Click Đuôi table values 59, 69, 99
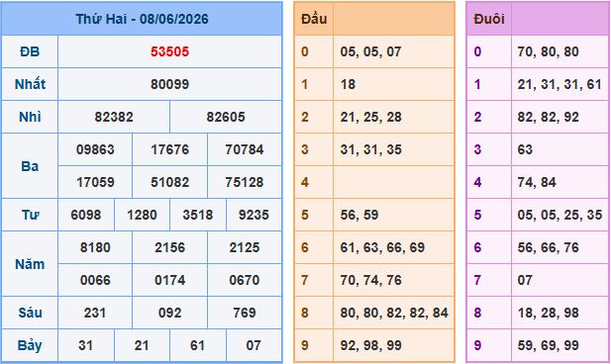Image resolution: width=611 pixels, height=364 pixels. (548, 345)
